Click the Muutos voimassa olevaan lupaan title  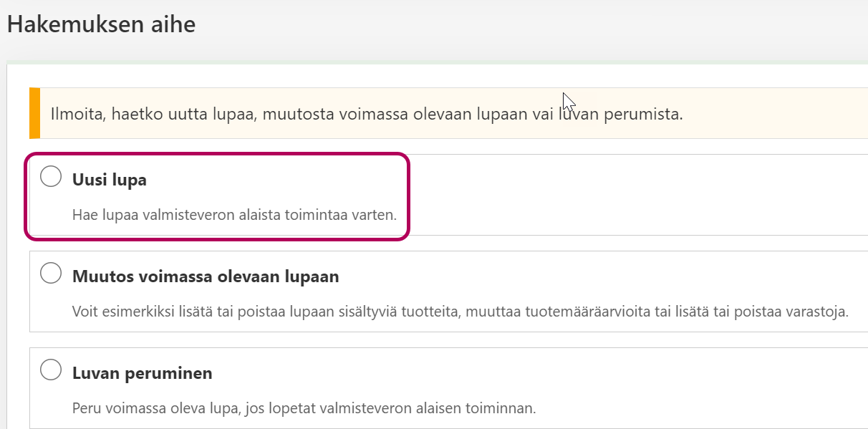tap(206, 276)
